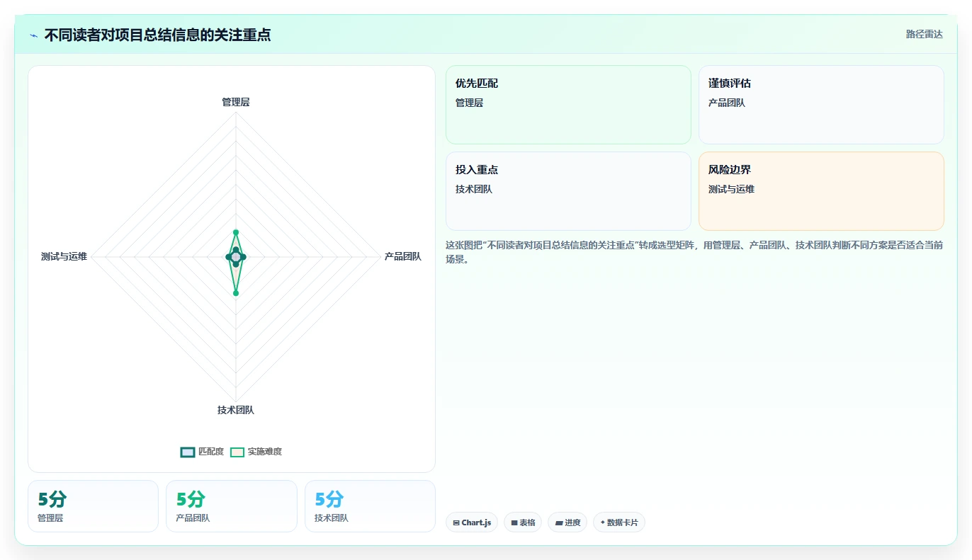Click 产品团队 text in the 谨慎评估 card
Screen dimensions: 972x560
click(x=727, y=103)
